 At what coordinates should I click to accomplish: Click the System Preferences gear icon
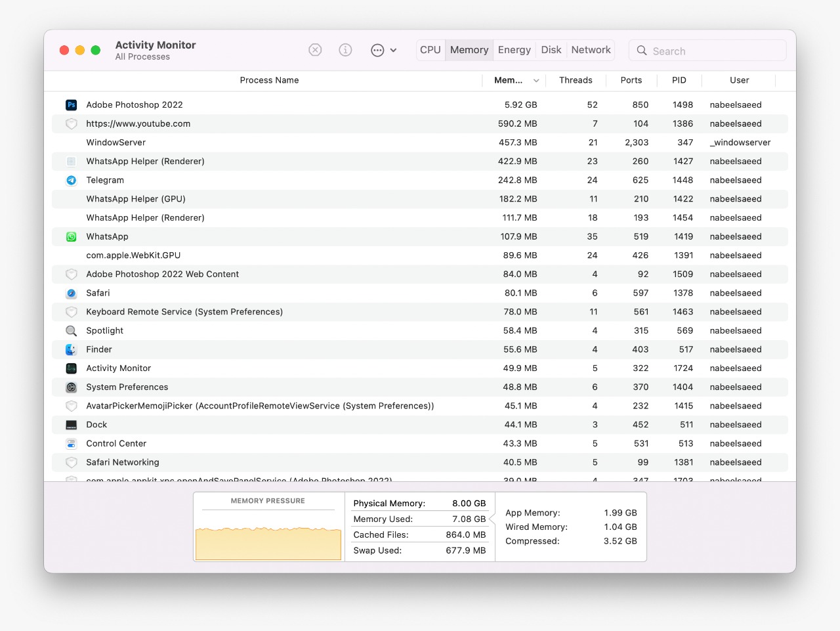pos(72,387)
